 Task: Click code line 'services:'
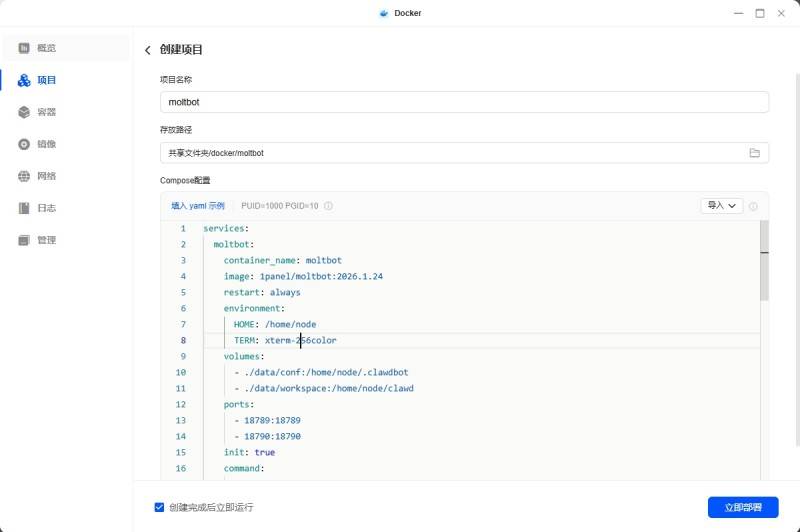click(x=226, y=229)
